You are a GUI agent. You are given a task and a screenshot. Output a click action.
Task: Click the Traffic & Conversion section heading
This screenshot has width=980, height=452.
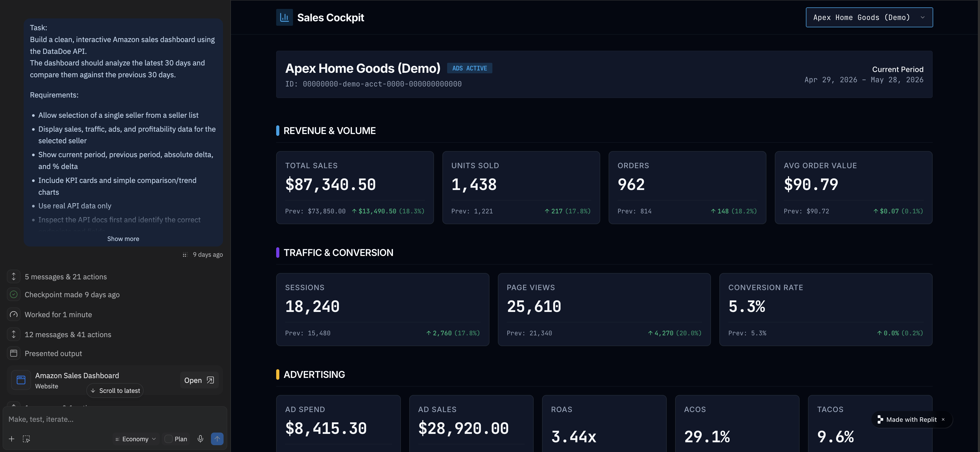coord(338,253)
